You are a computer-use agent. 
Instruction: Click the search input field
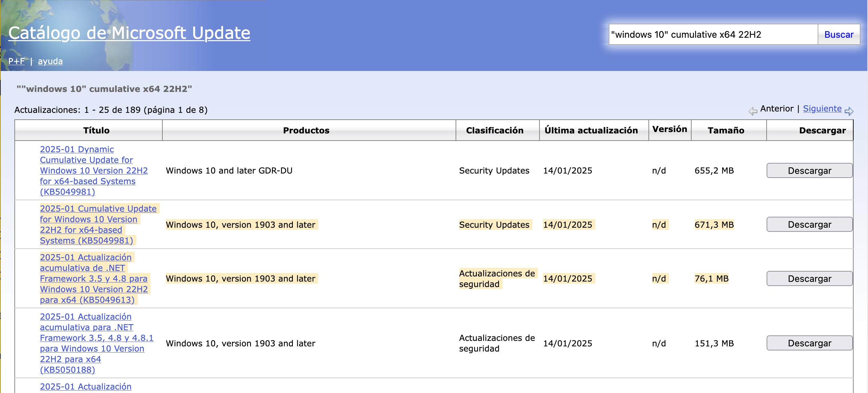tap(713, 34)
